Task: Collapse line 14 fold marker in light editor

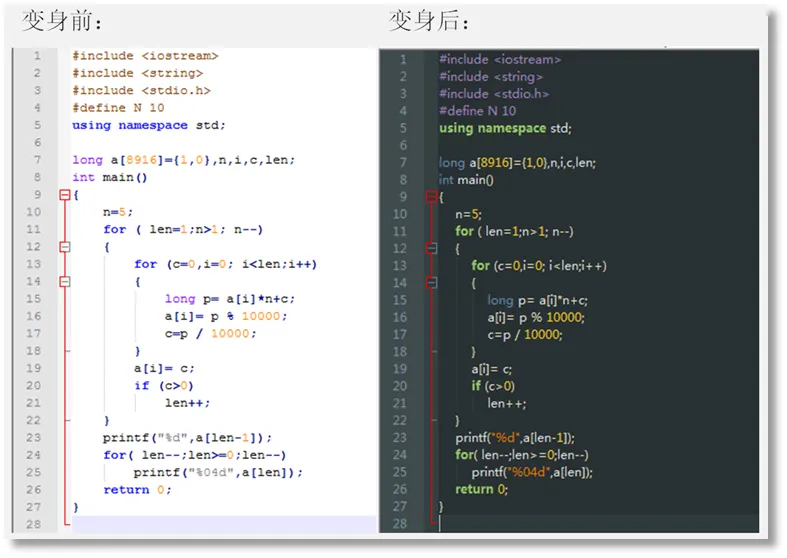Action: (x=65, y=282)
